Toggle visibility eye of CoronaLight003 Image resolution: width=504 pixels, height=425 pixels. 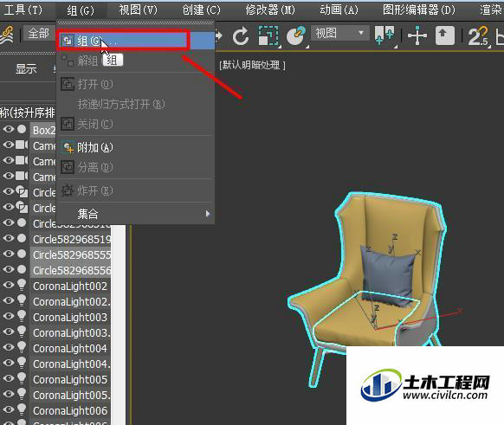9,316
